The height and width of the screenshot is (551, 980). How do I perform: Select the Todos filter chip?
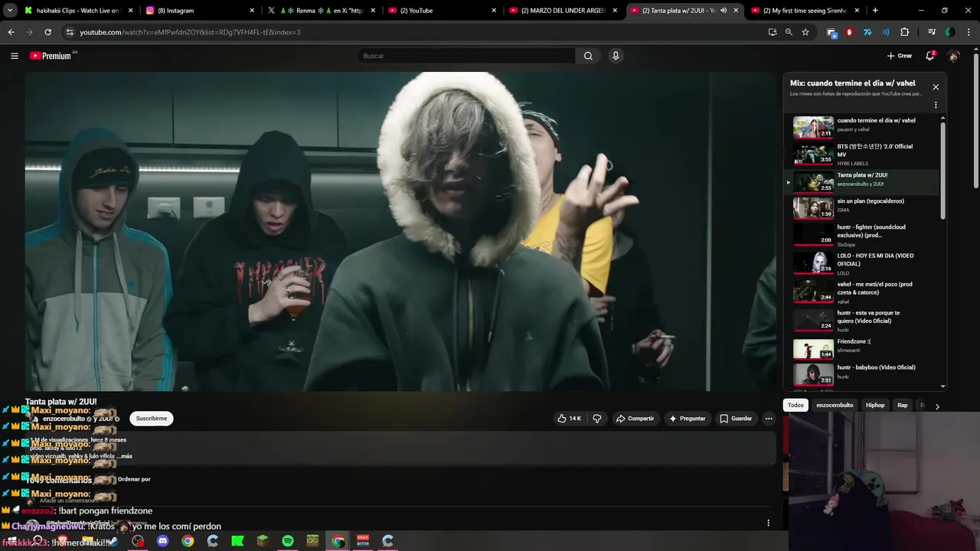click(x=795, y=405)
